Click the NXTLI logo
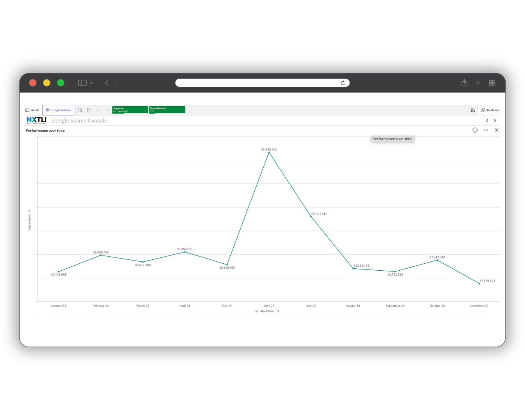Viewport: 525px width, 420px height. 37,120
